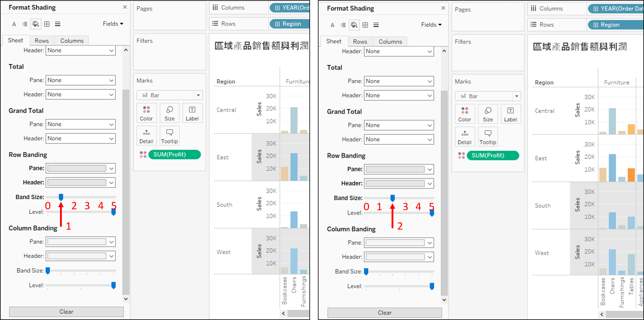The width and height of the screenshot is (644, 320).
Task: Open Size marks card in right screenshot
Action: pos(488,114)
